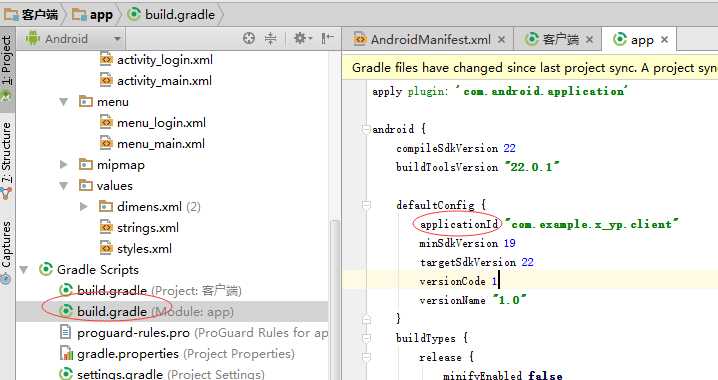This screenshot has width=718, height=380.
Task: Collapse the values folder
Action: coord(64,186)
